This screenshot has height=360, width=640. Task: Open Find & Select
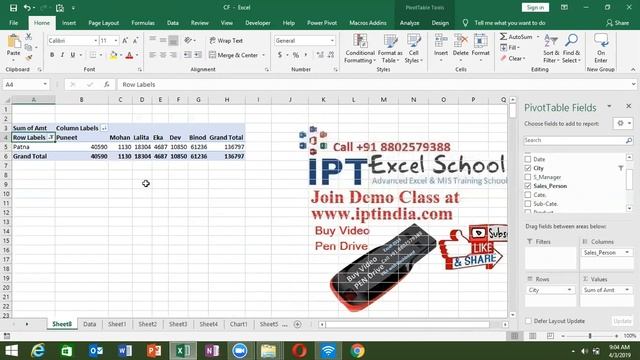tap(571, 49)
